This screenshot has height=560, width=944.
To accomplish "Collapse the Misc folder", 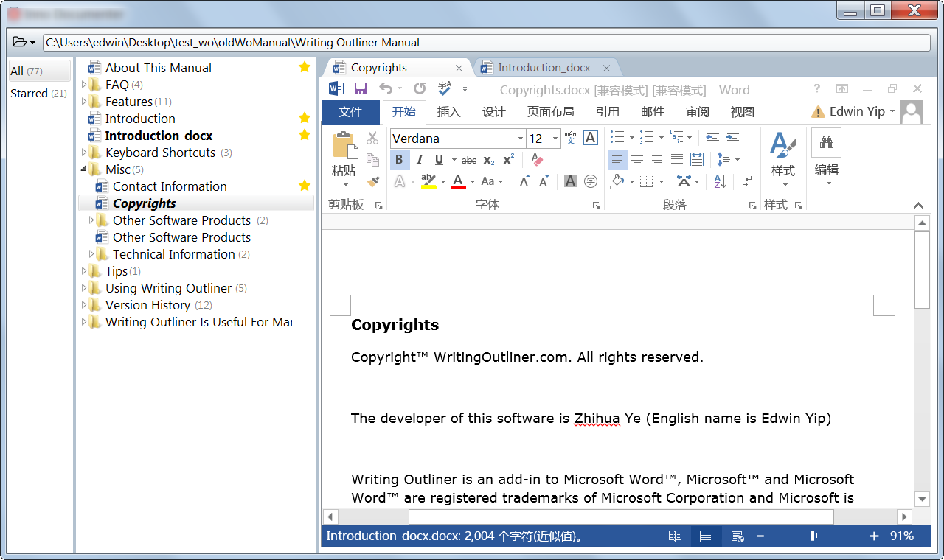I will pyautogui.click(x=84, y=169).
